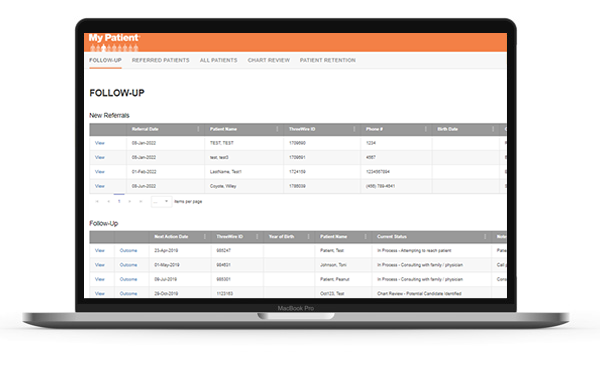Viewport: 600px width, 367px height.
Task: Go to previous page of New Referrals
Action: [108, 201]
